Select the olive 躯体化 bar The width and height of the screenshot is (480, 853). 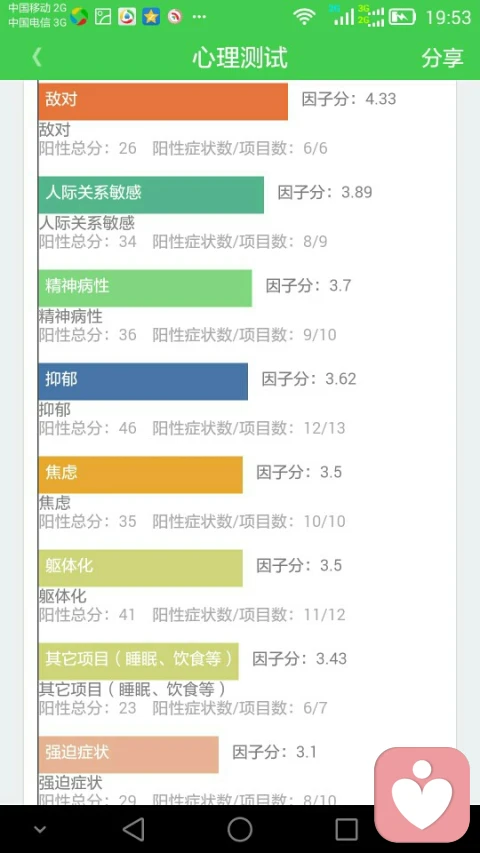[x=140, y=568]
